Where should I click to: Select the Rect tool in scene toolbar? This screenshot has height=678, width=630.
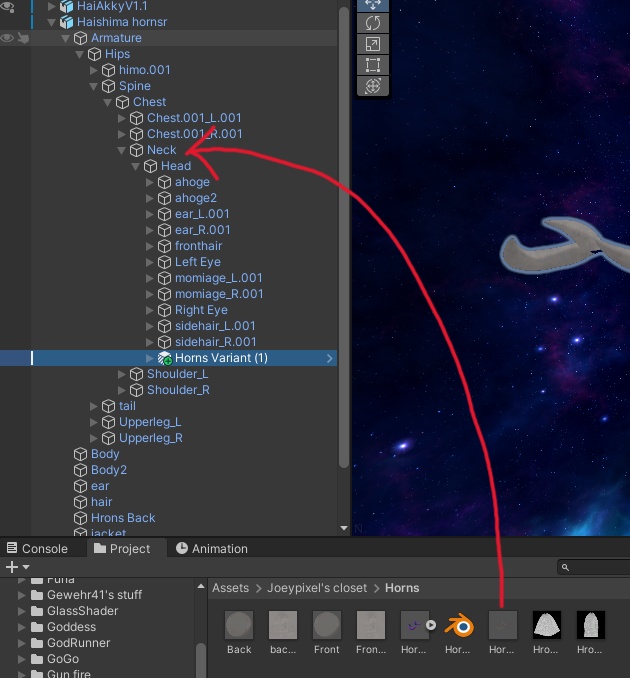point(373,65)
